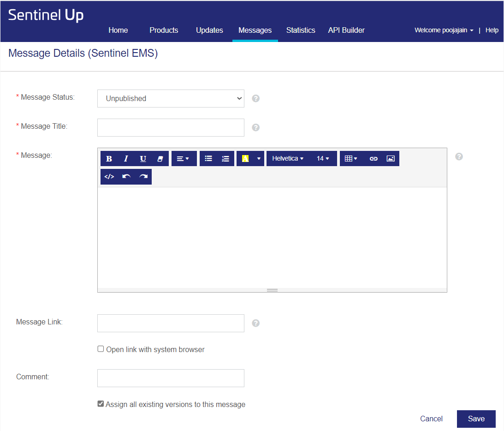Insert a picture into the message
The height and width of the screenshot is (431, 504).
point(391,159)
